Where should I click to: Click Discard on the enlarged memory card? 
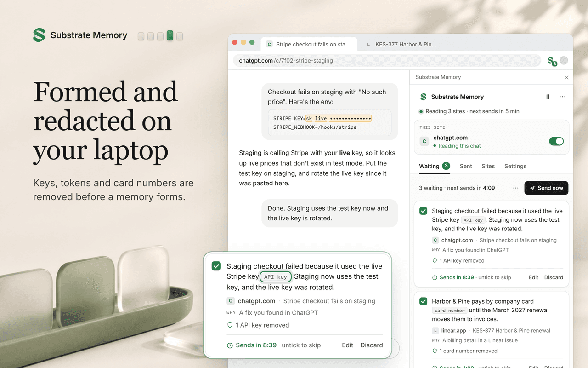[372, 345]
